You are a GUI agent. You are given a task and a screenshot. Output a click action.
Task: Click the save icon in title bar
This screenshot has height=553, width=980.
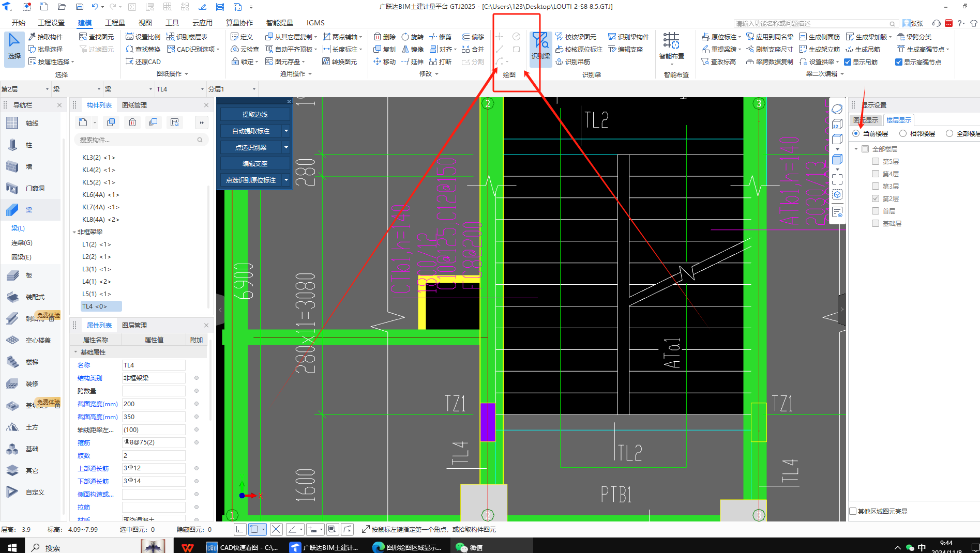tap(79, 7)
